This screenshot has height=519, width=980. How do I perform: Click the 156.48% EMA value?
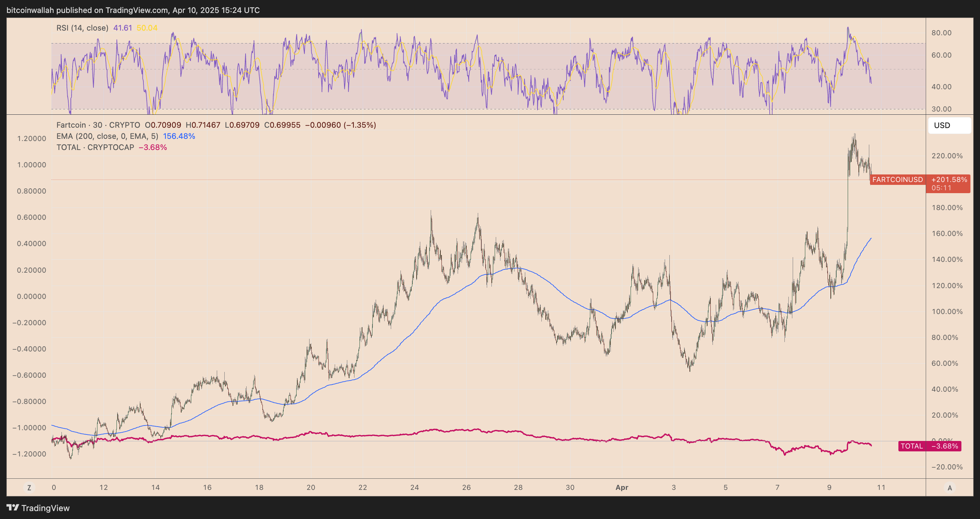[179, 136]
